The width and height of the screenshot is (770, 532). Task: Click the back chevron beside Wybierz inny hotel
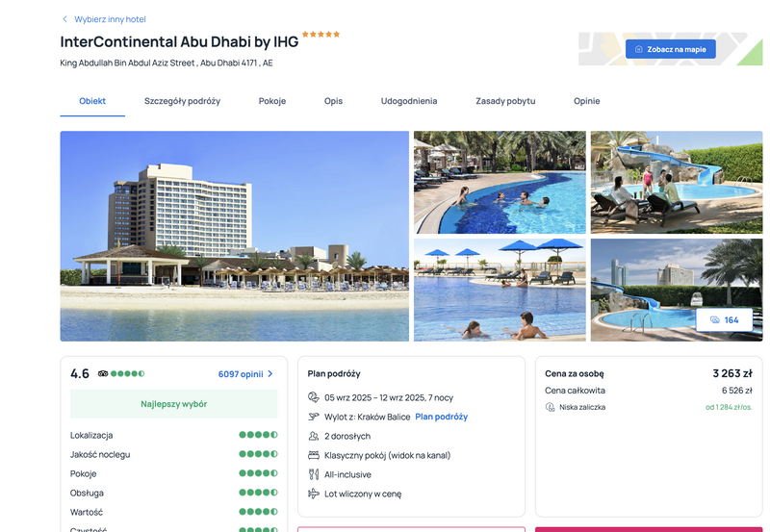tap(64, 19)
